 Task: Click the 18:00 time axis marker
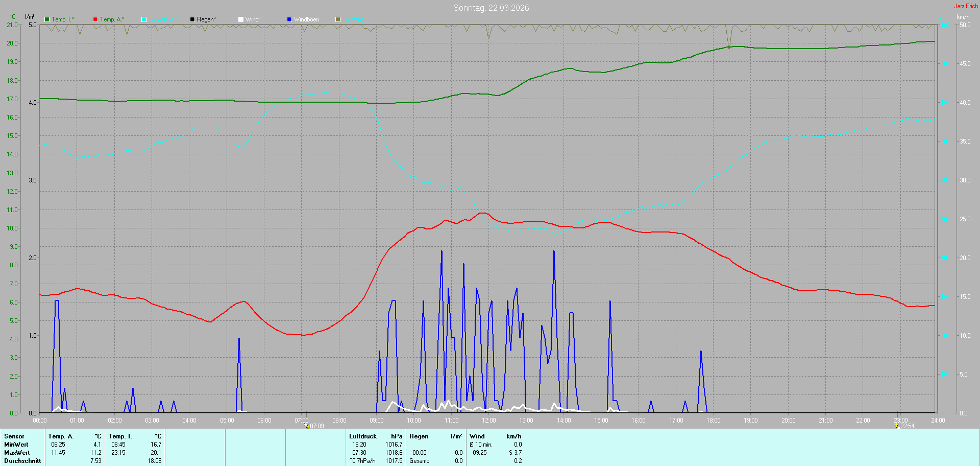coord(714,421)
